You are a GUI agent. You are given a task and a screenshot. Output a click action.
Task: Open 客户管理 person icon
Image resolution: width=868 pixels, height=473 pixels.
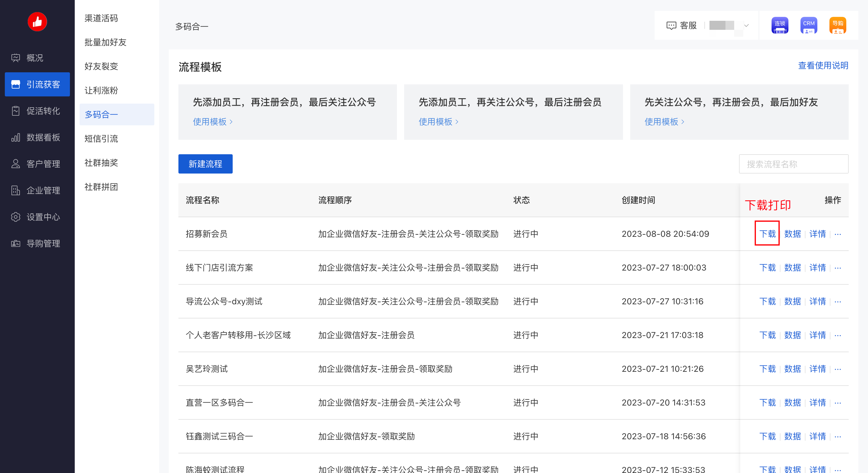click(15, 164)
